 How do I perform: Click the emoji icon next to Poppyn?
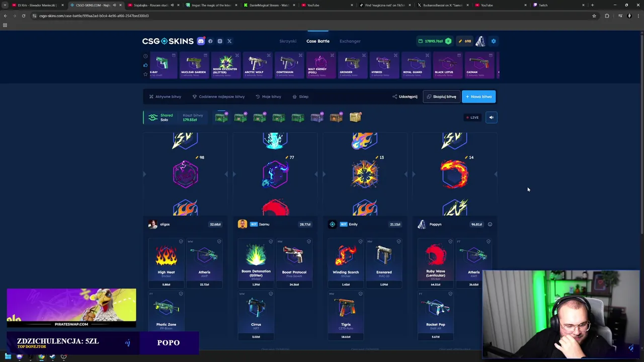click(x=490, y=224)
